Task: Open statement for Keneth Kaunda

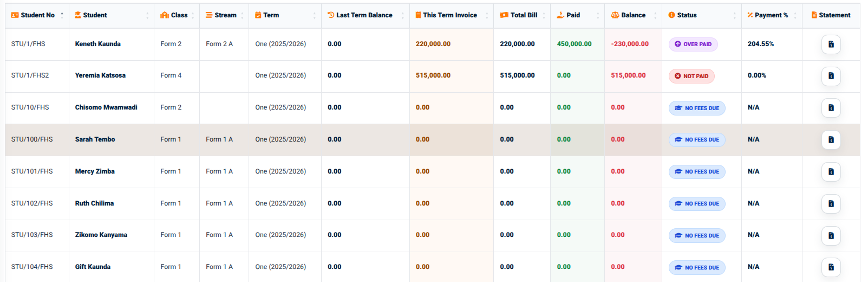Action: 831,44
